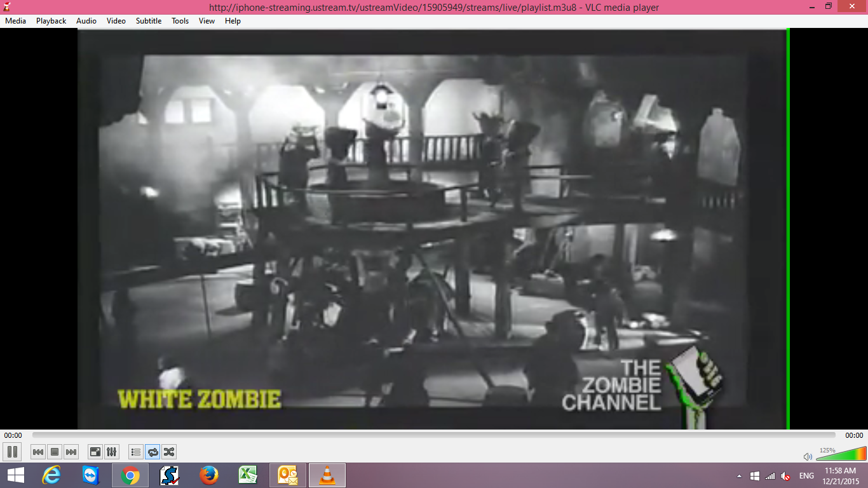The height and width of the screenshot is (488, 868).
Task: Restore down the VLC window
Action: [x=829, y=6]
